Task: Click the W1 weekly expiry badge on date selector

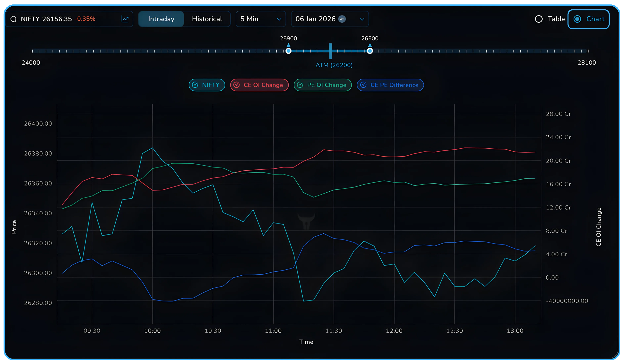Action: pos(342,19)
